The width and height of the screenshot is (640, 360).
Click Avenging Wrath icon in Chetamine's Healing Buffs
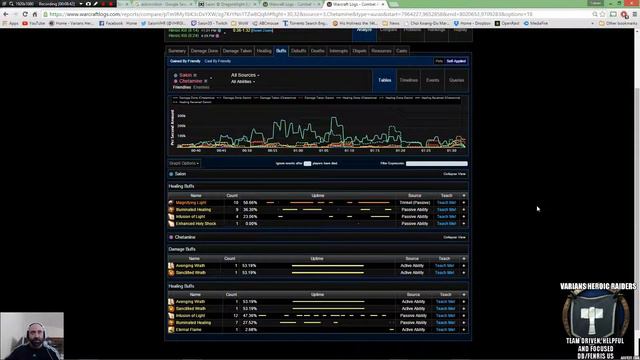click(x=171, y=302)
